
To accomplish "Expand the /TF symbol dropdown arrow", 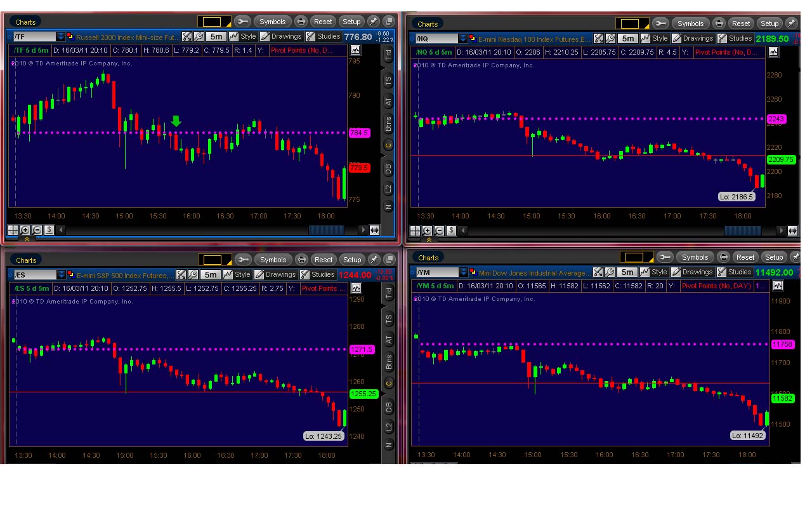I will click(x=61, y=37).
